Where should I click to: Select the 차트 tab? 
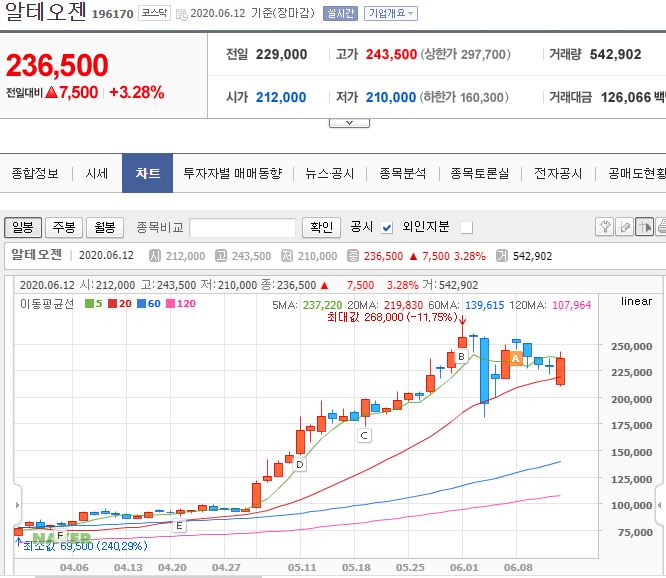147,173
